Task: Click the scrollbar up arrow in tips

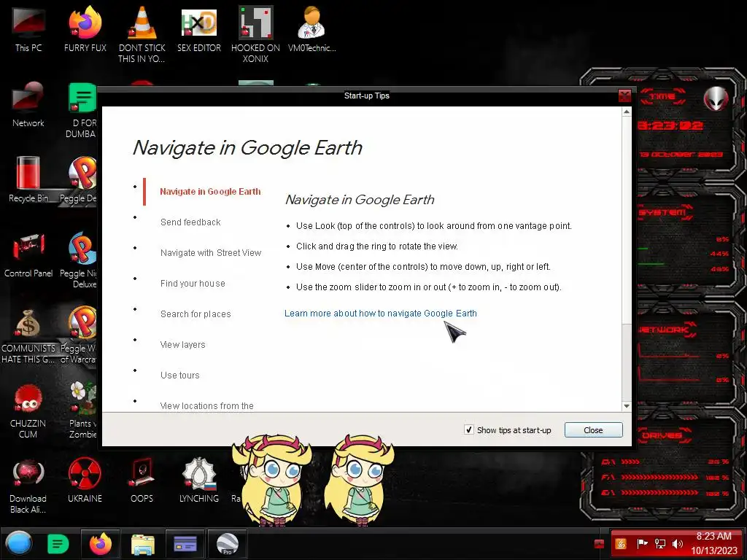Action: pos(627,112)
